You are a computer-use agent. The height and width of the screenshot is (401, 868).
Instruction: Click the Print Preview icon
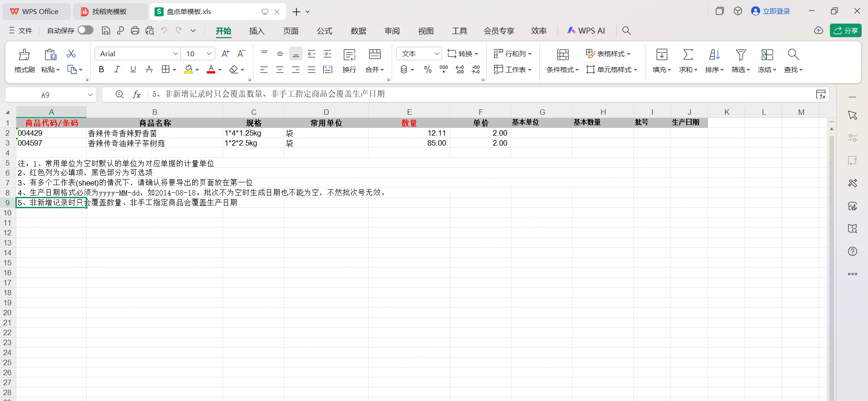click(150, 30)
